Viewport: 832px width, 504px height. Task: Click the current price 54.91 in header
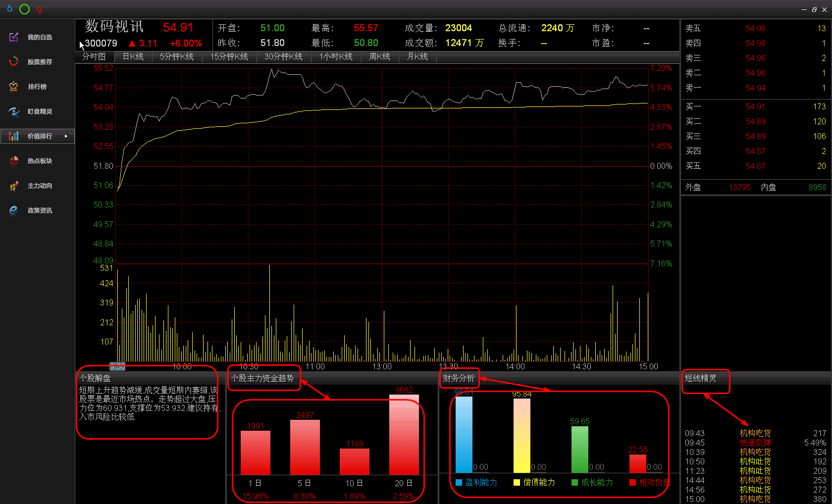(178, 28)
